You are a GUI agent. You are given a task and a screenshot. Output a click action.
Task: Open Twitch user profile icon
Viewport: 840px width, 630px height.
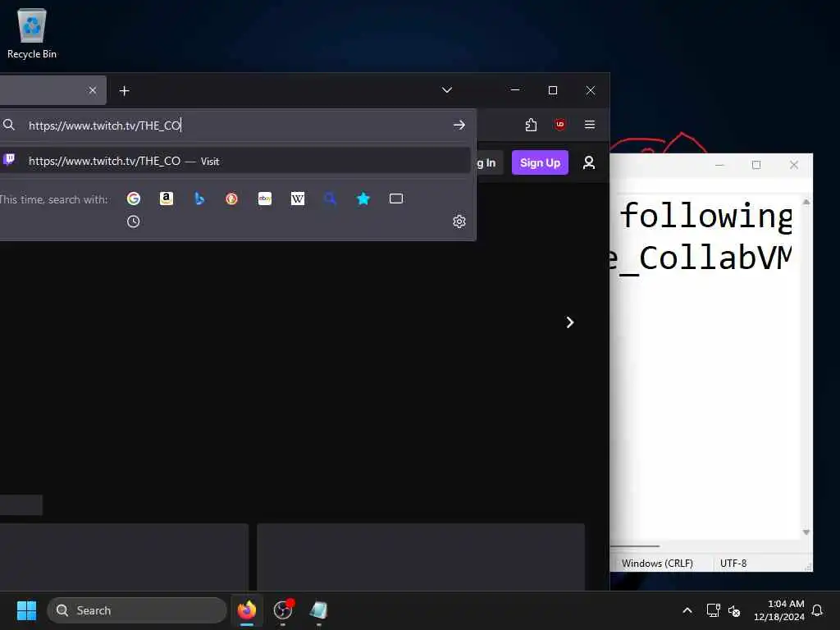[589, 163]
